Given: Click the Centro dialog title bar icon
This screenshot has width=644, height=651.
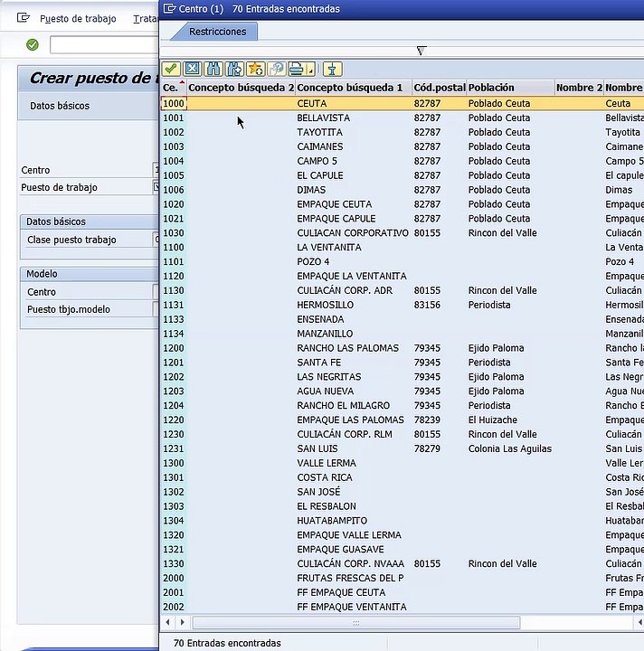Looking at the screenshot, I should coord(169,8).
